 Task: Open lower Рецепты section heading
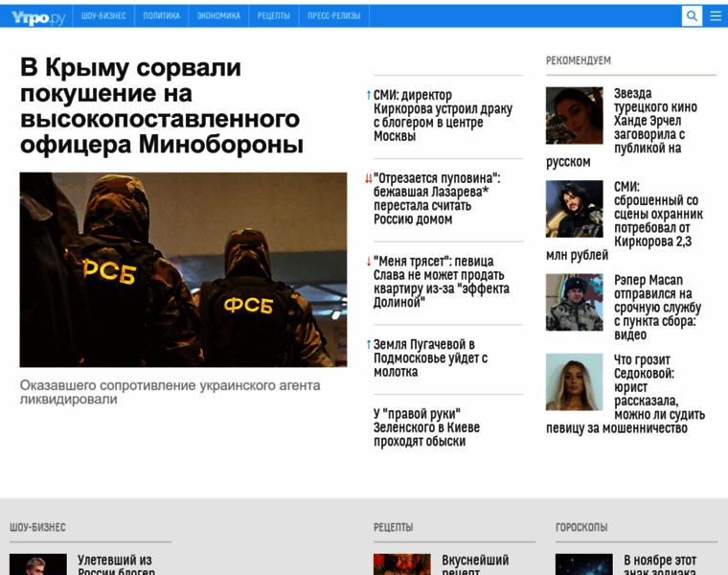[394, 528]
